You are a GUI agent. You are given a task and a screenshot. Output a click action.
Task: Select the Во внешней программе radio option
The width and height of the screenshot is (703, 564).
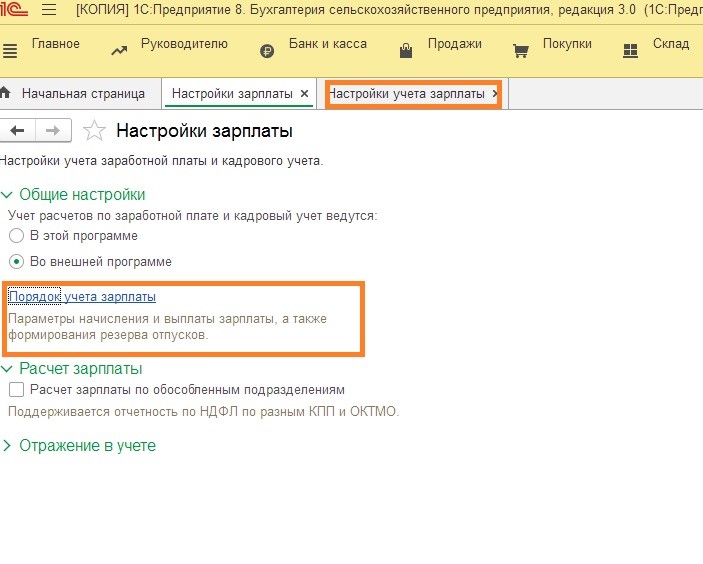pos(16,262)
